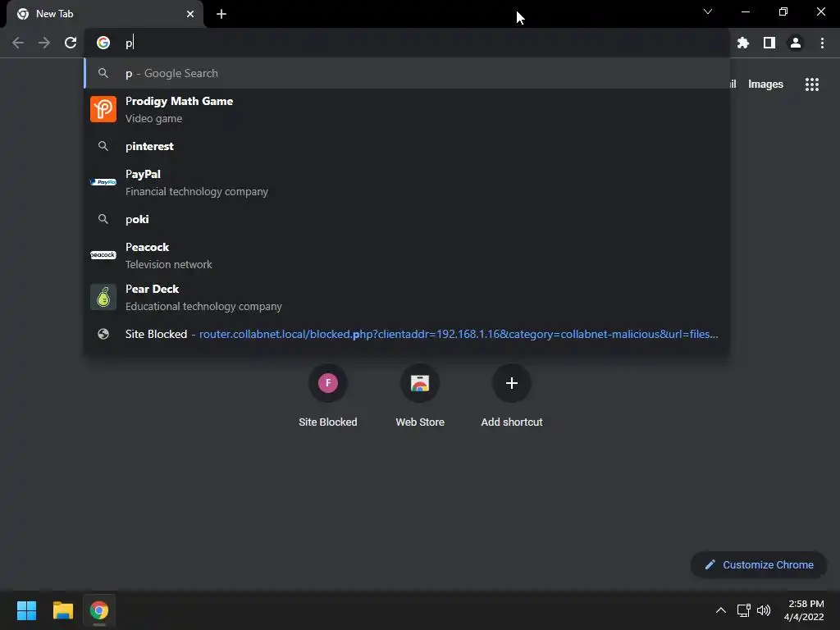Open the tab search chevron
Viewport: 840px width, 630px height.
coord(708,11)
